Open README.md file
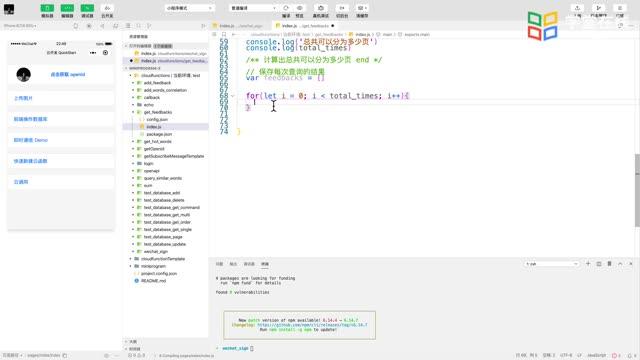The image size is (640, 360). pos(153,281)
